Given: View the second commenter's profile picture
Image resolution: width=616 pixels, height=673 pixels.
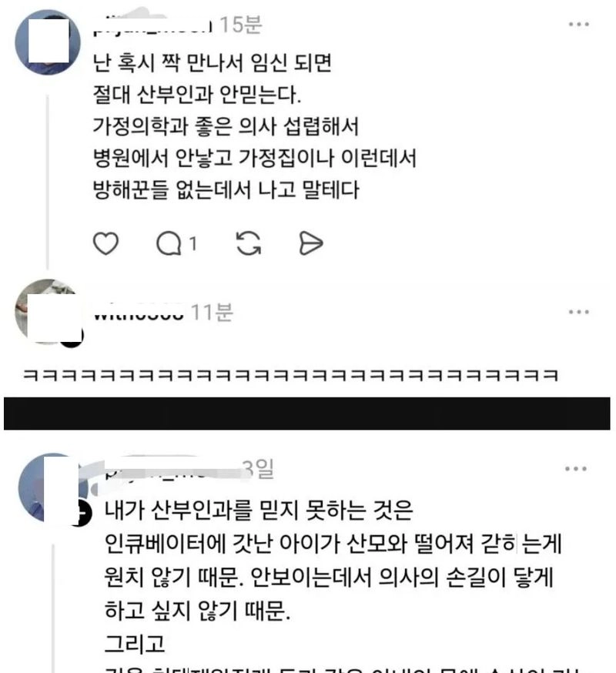Looking at the screenshot, I should 47,312.
